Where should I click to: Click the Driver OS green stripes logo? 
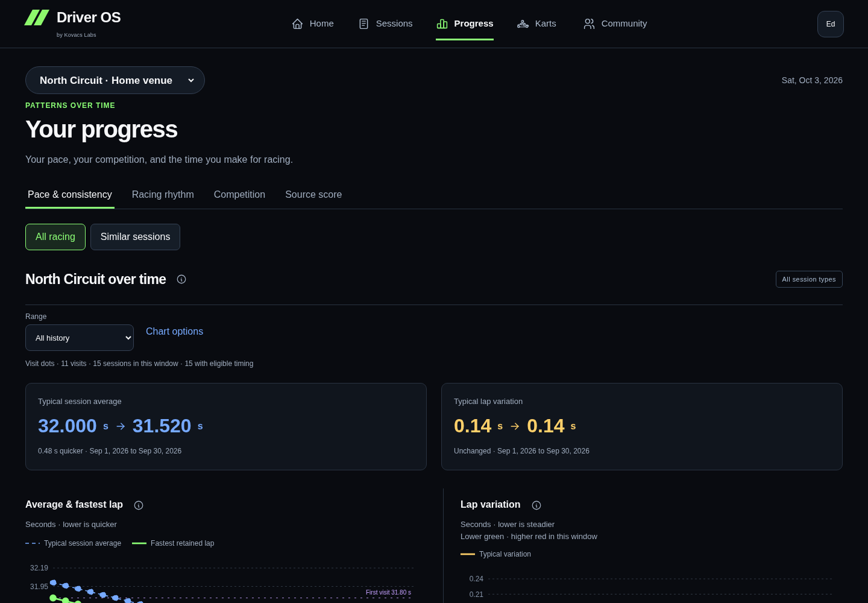click(x=37, y=17)
